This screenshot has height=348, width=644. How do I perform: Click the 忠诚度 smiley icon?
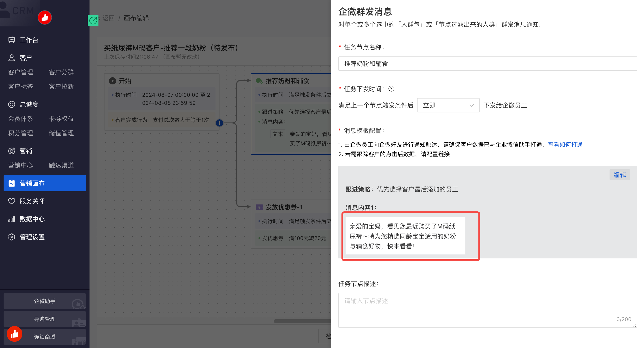(11, 104)
